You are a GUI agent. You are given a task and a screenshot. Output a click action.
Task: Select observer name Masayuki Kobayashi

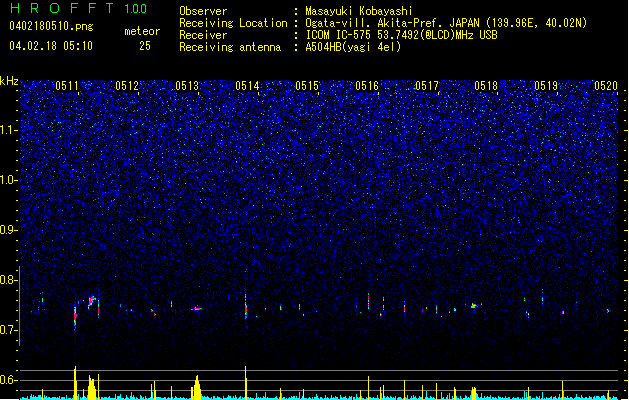(x=359, y=11)
